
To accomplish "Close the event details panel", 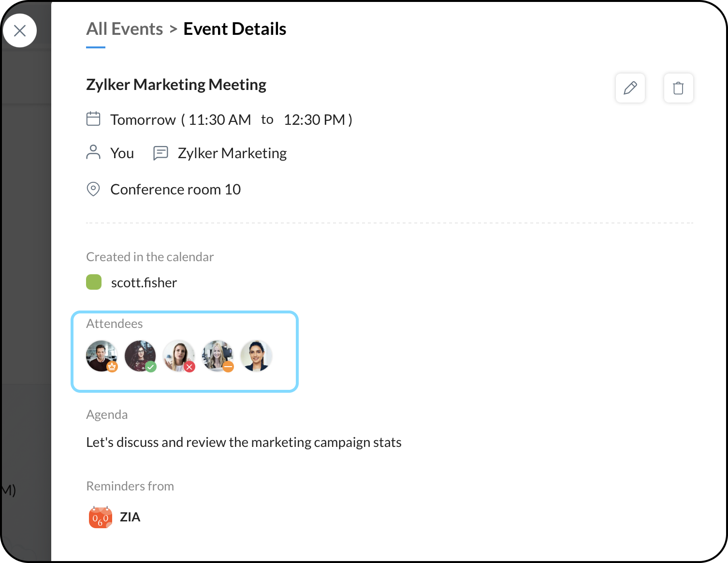I will pyautogui.click(x=20, y=31).
